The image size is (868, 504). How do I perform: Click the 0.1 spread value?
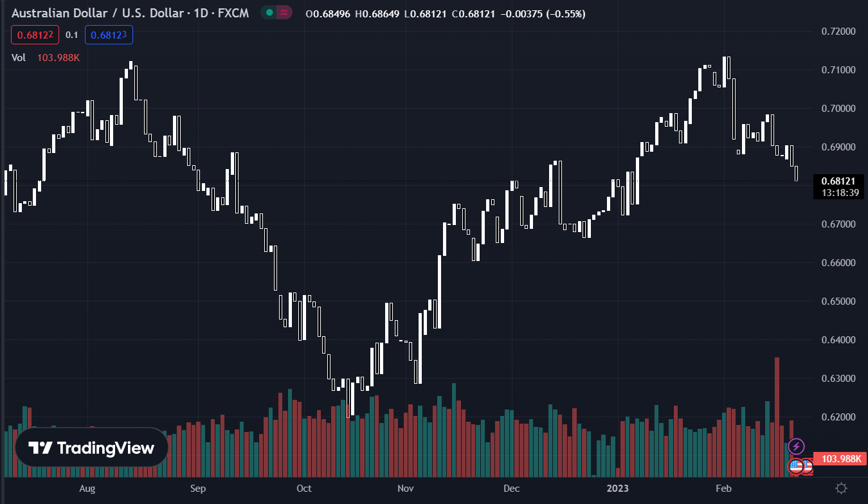pyautogui.click(x=71, y=35)
